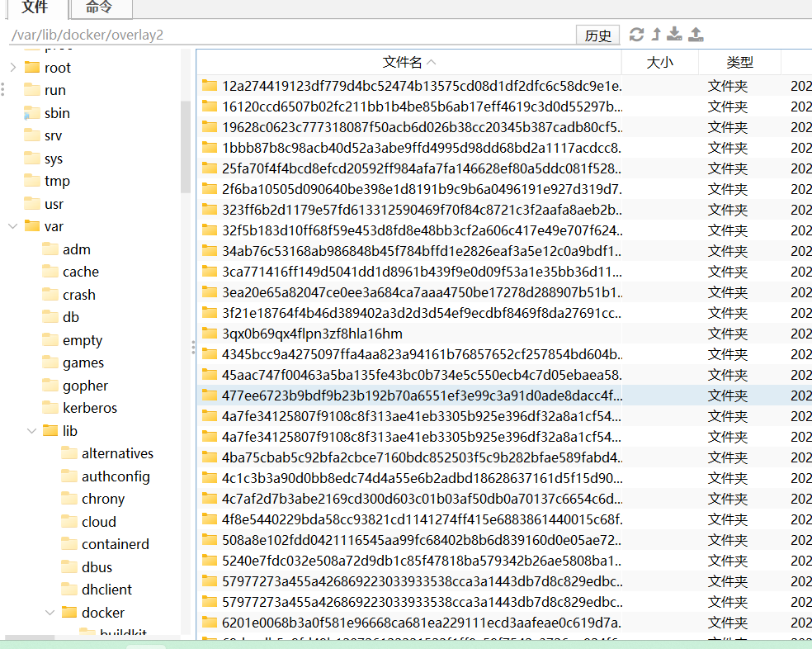
Task: Click the upload file icon
Action: pos(696,35)
